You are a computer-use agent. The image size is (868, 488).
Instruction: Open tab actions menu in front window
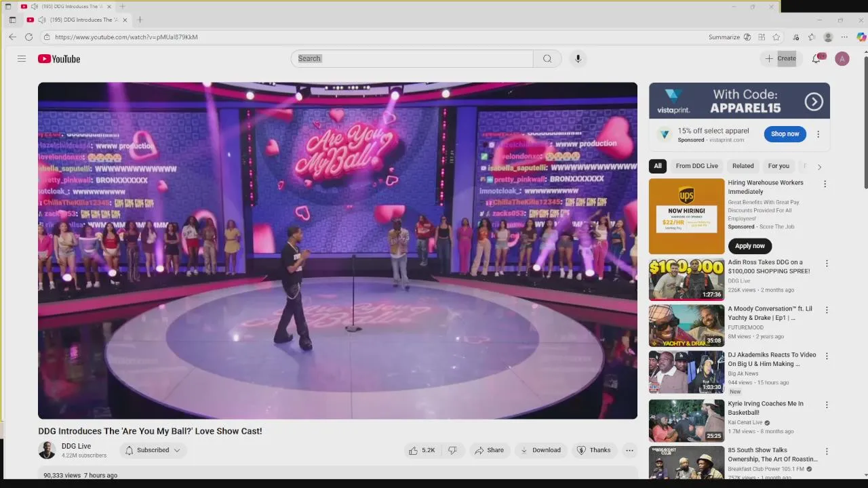click(12, 20)
